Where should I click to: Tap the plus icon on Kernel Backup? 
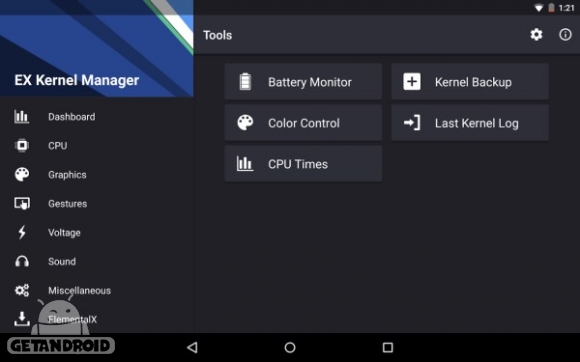coord(412,82)
